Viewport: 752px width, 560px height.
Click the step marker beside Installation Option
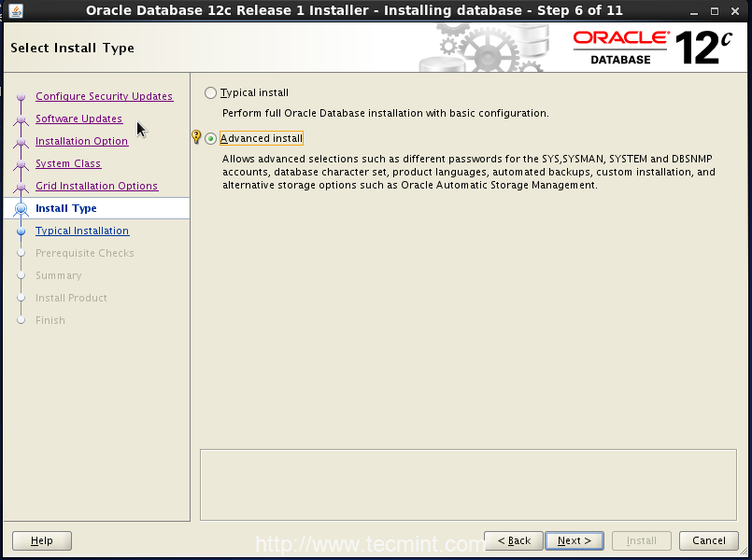(21, 142)
